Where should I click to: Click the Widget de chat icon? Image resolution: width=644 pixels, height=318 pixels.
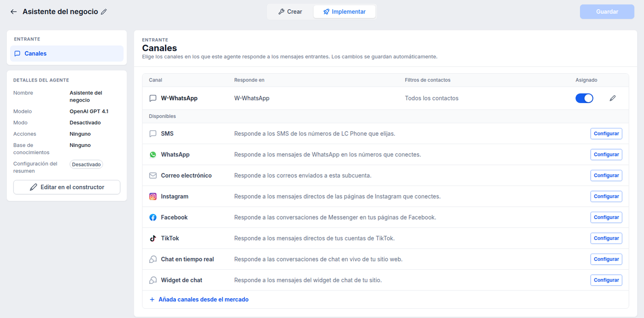153,280
